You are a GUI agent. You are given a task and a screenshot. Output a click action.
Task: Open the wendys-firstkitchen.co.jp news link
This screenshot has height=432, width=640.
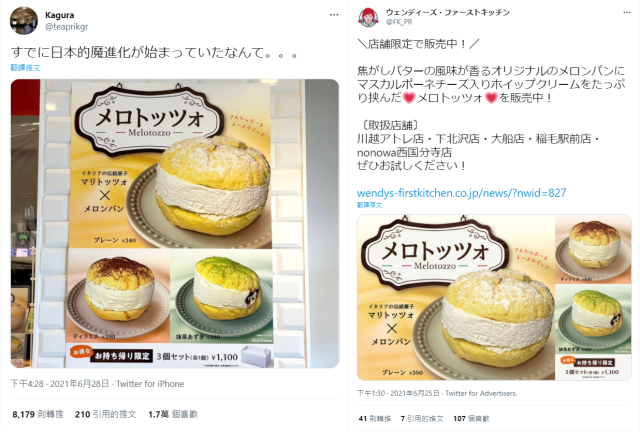(x=462, y=193)
